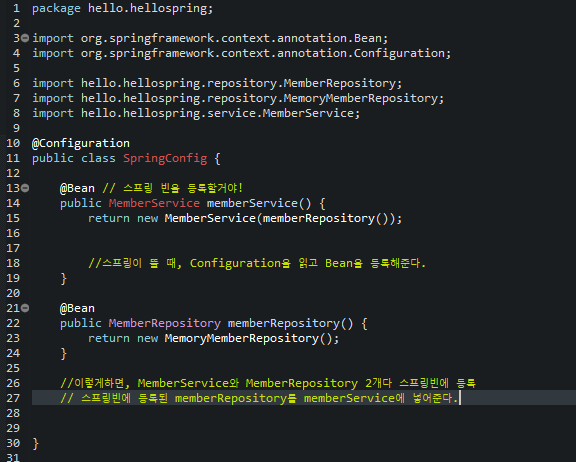Click line number 18 in the gutter
The height and width of the screenshot is (462, 576).
tap(13, 263)
